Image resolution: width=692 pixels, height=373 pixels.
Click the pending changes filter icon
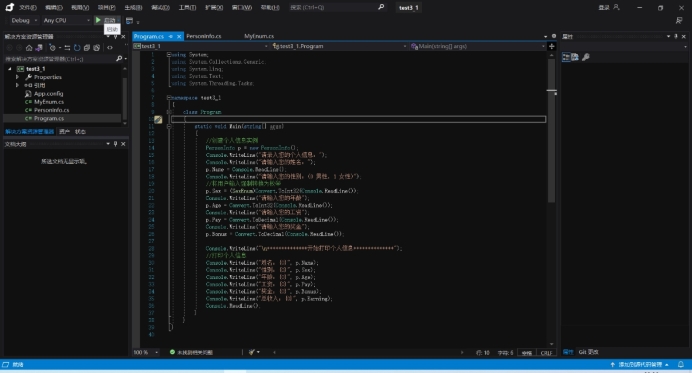pyautogui.click(x=53, y=48)
